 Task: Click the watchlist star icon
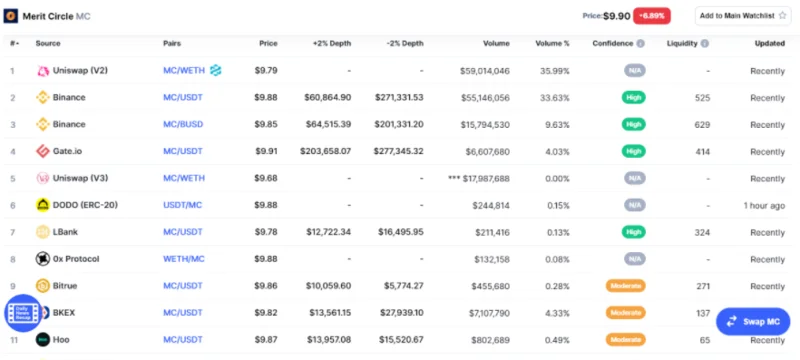pos(782,16)
